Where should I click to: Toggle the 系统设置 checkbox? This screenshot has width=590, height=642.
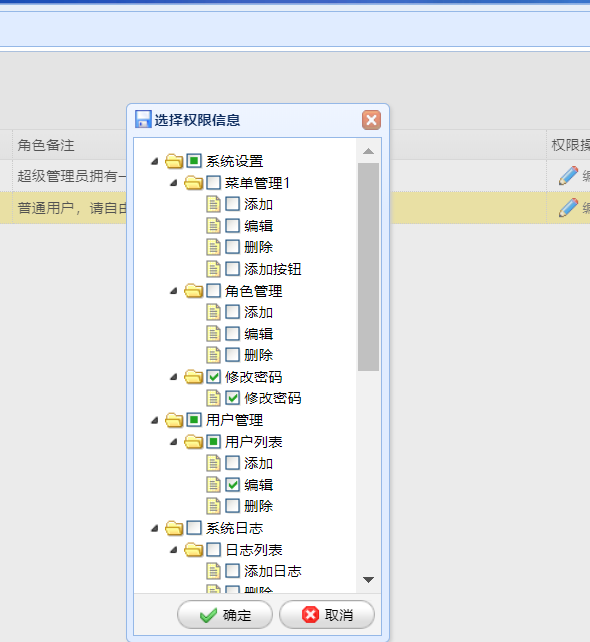click(x=194, y=160)
